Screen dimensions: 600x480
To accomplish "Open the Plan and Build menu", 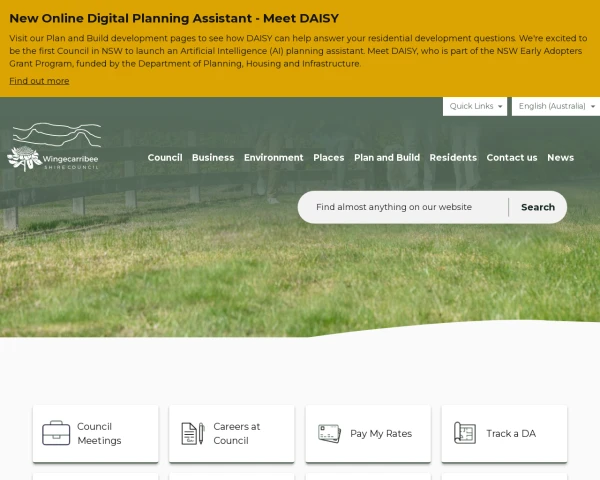I will click(x=387, y=158).
